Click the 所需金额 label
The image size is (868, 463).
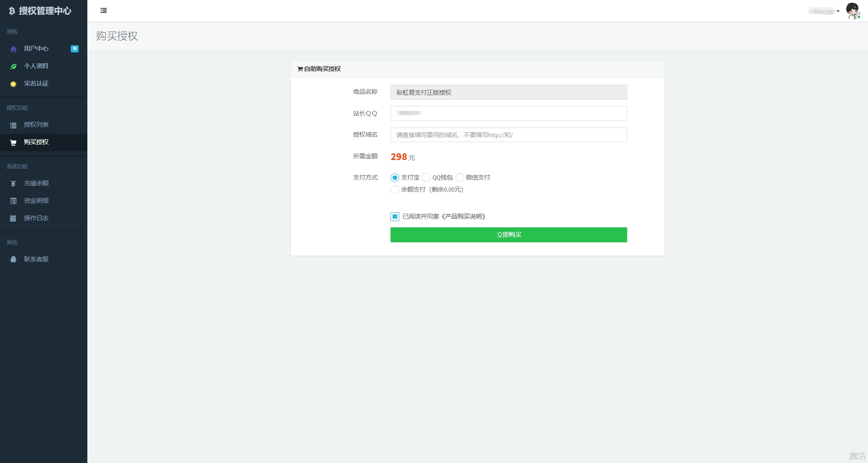[365, 156]
